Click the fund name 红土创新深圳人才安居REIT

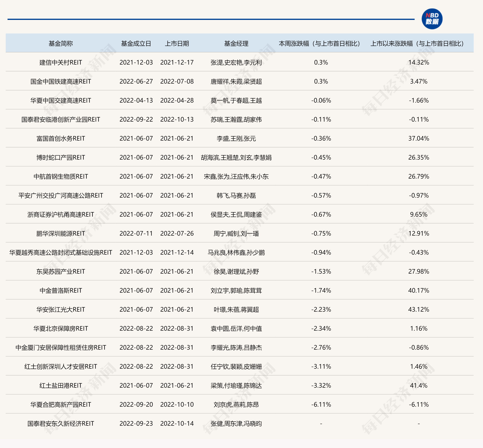click(x=61, y=367)
